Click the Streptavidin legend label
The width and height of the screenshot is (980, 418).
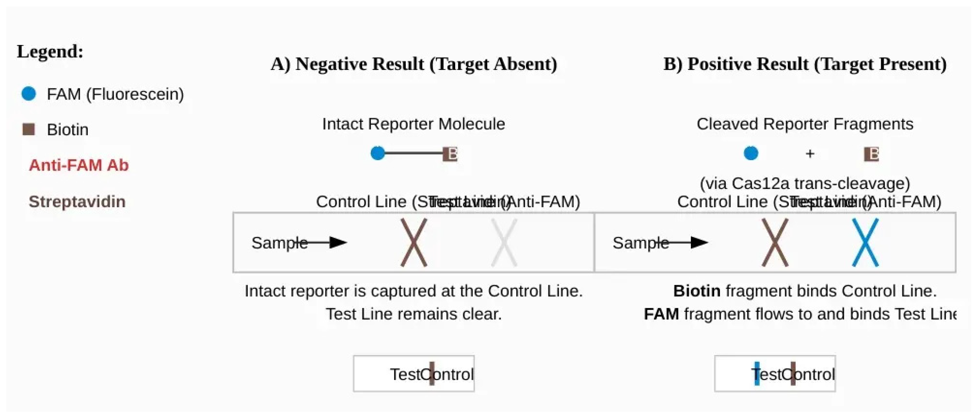coord(77,201)
